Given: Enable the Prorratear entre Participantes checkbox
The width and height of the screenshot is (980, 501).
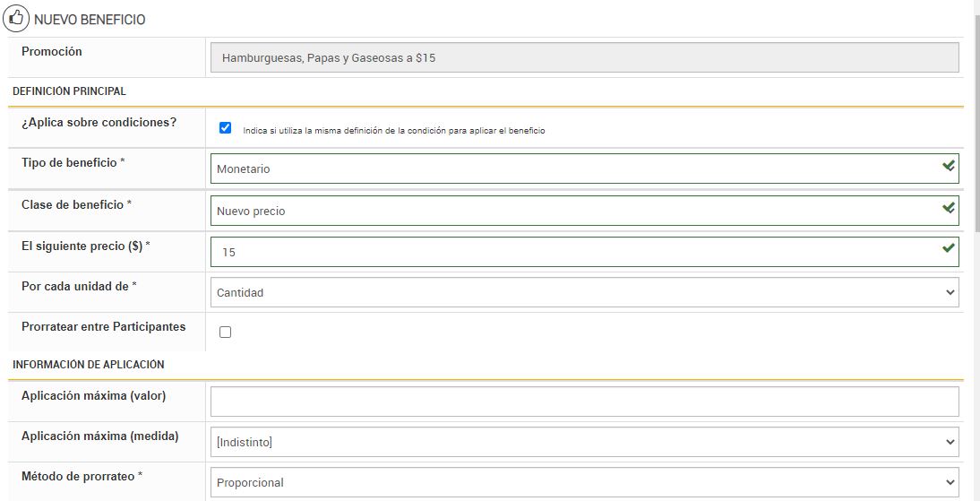Looking at the screenshot, I should (x=225, y=333).
